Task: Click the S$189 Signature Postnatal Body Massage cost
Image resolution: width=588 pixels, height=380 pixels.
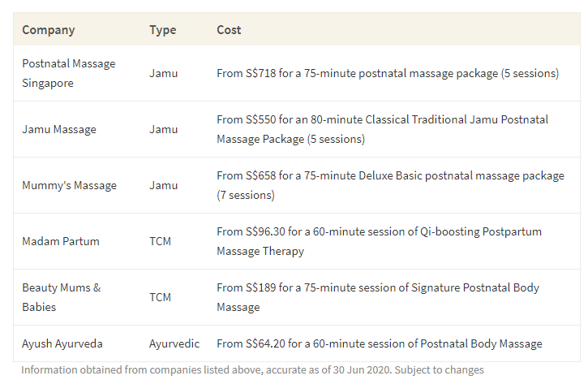Action: [377, 297]
